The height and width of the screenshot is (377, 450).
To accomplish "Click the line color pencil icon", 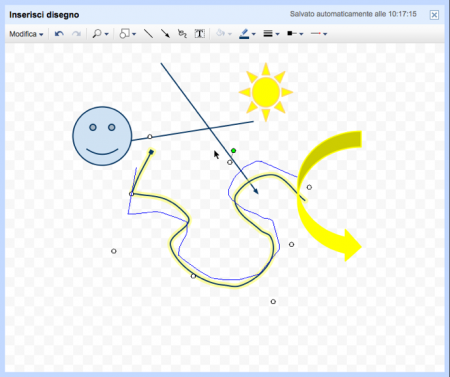I will tap(244, 34).
